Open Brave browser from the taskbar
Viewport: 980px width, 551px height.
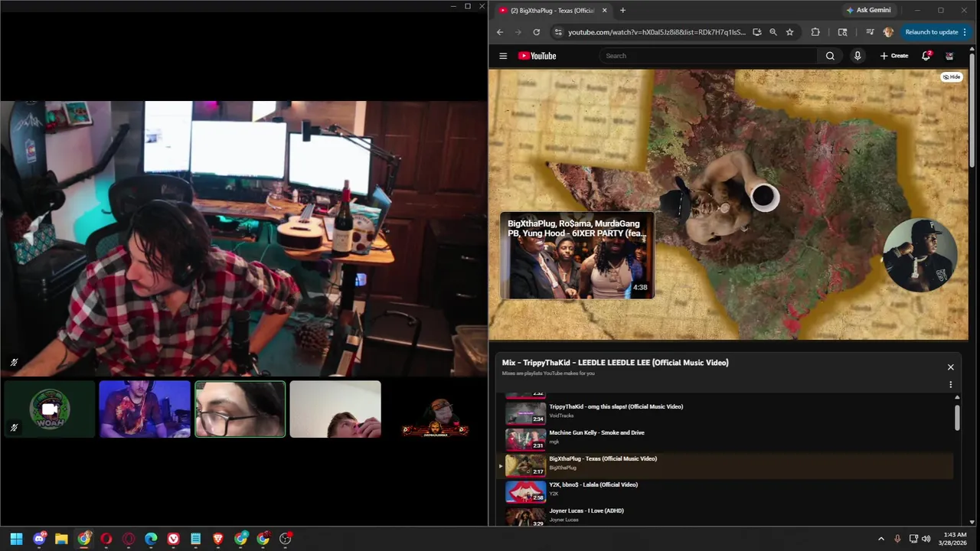218,539
